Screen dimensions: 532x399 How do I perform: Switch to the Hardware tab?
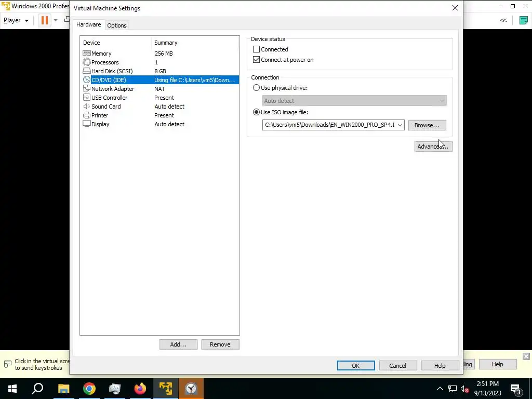88,24
